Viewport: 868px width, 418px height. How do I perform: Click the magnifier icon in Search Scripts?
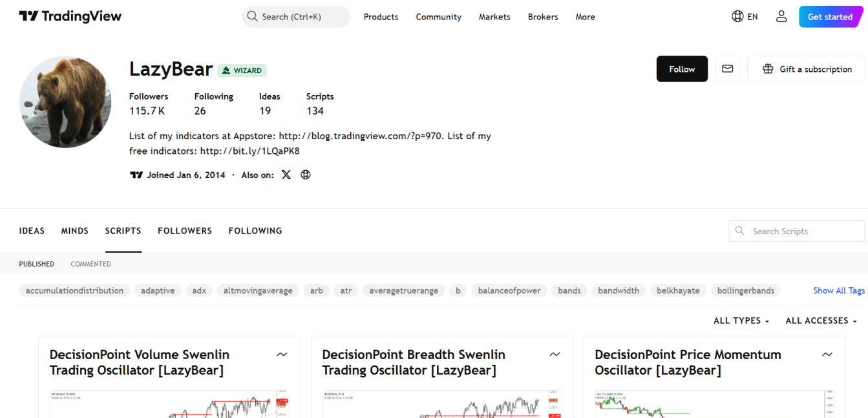(x=740, y=231)
